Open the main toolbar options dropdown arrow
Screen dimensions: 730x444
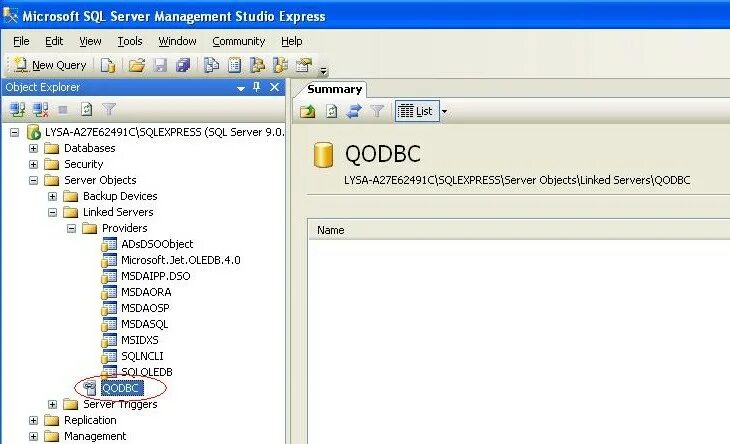[323, 71]
